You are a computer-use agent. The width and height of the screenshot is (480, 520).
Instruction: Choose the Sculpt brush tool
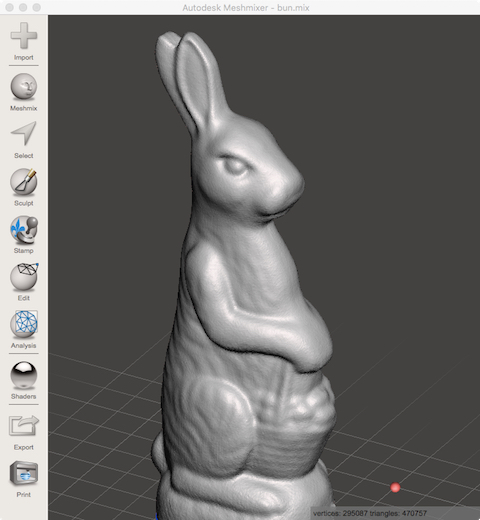pyautogui.click(x=24, y=182)
